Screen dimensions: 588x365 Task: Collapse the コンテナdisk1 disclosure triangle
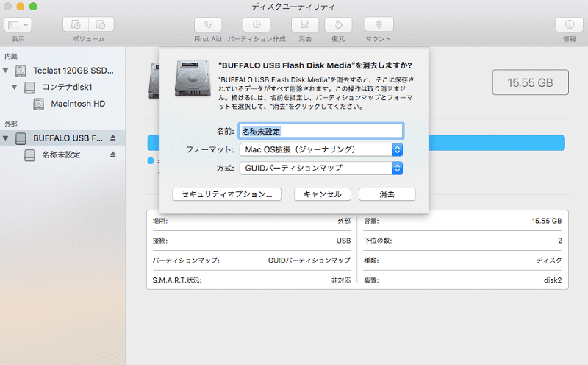pos(14,87)
